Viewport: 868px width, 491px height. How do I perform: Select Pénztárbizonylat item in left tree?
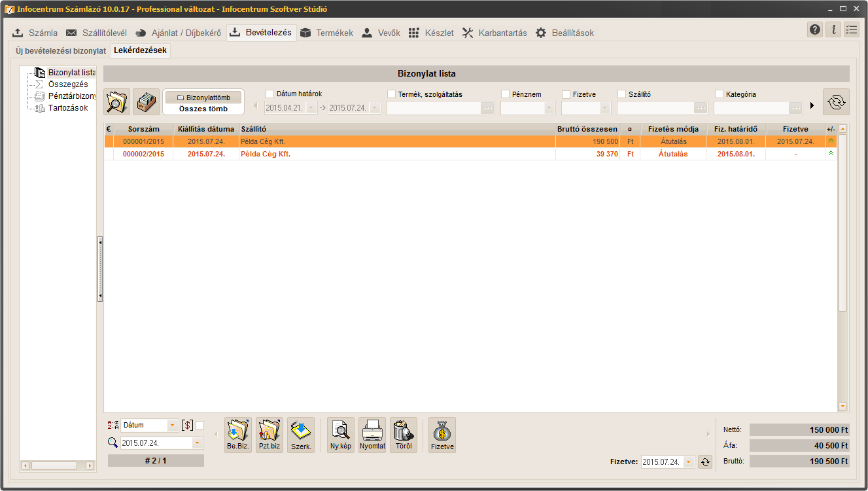[x=72, y=96]
